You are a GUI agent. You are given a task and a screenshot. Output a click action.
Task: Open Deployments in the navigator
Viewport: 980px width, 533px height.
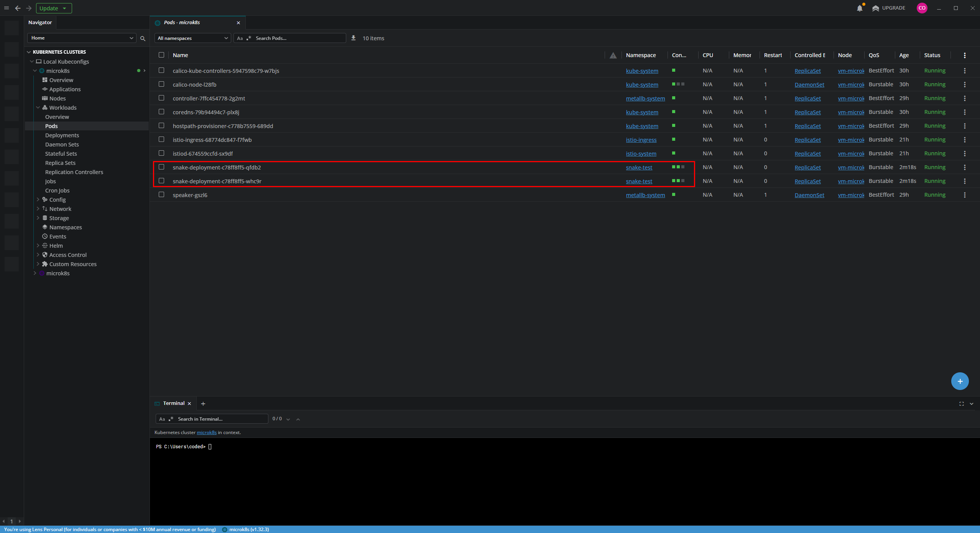pos(62,135)
